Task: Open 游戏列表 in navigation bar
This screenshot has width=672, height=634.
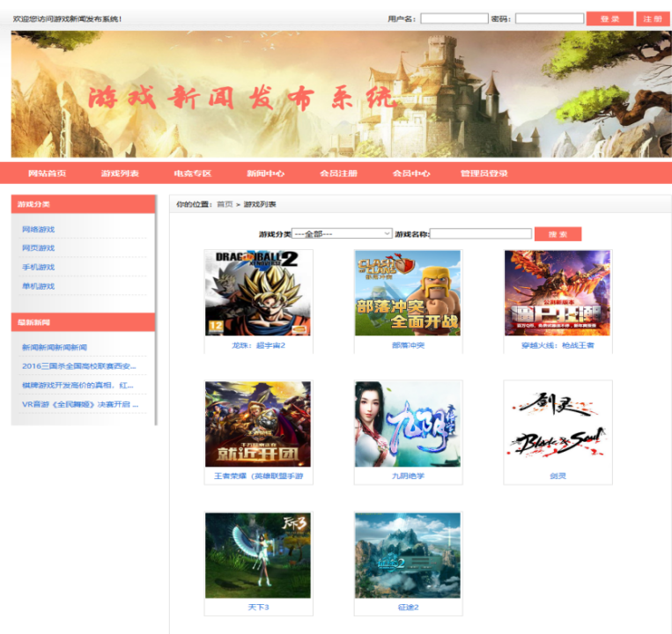Action: click(120, 173)
